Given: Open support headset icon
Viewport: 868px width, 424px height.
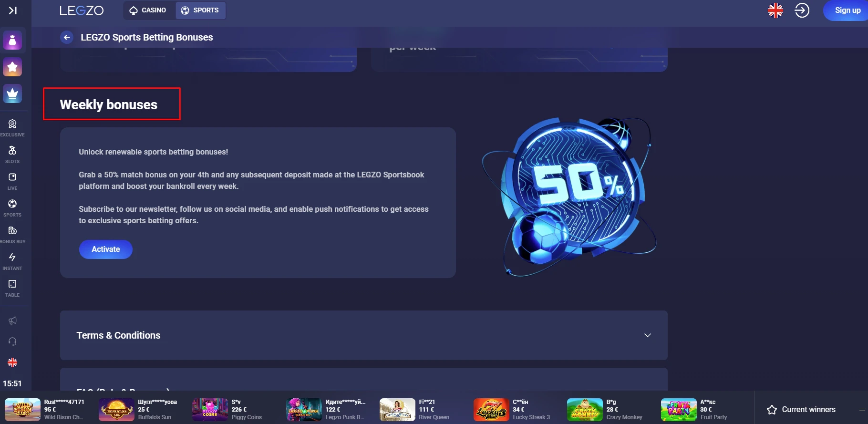Looking at the screenshot, I should click(x=12, y=341).
